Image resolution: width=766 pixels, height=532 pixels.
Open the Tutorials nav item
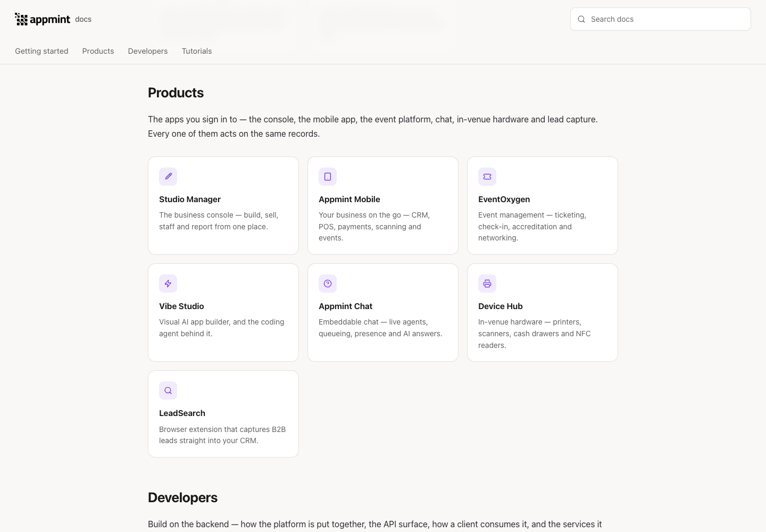click(x=197, y=51)
